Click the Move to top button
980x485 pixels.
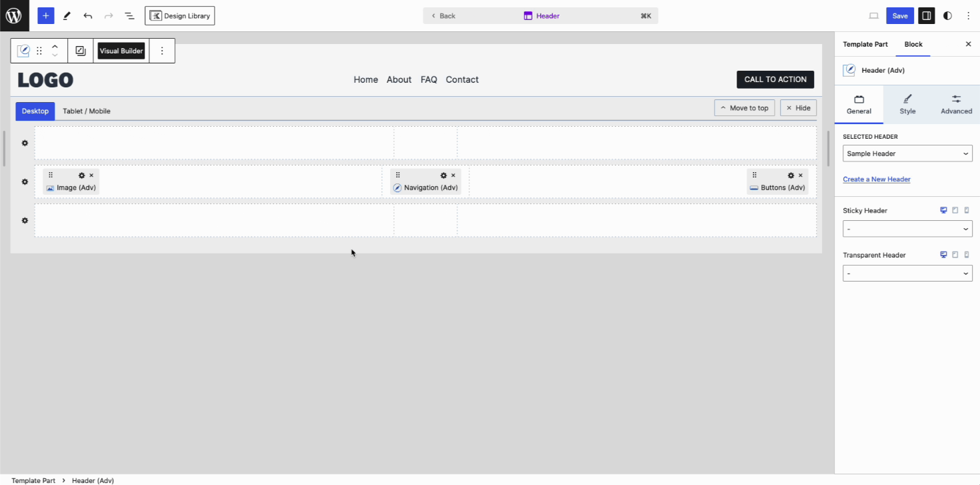pyautogui.click(x=744, y=108)
